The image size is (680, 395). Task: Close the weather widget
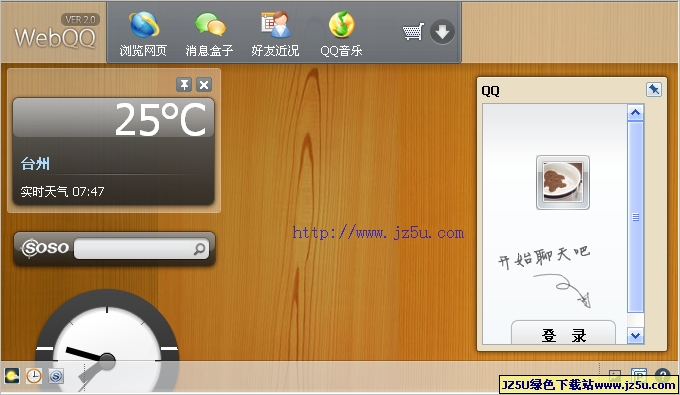pos(204,85)
